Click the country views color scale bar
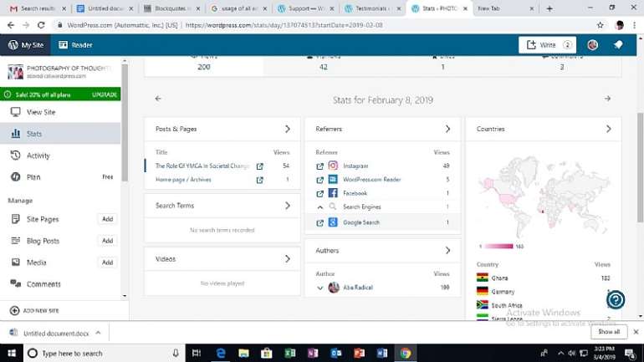This screenshot has height=362, width=644. [498, 247]
